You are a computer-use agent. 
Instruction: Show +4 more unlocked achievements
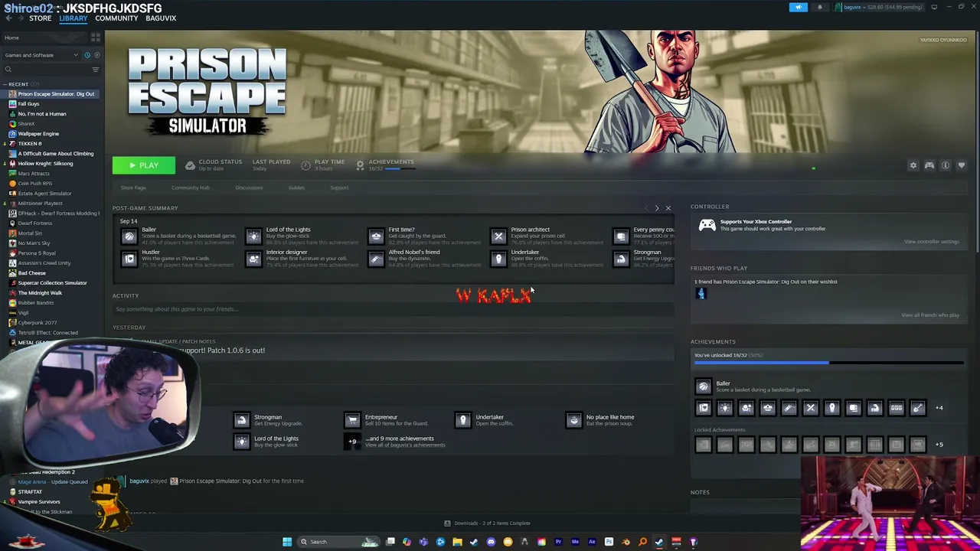939,408
